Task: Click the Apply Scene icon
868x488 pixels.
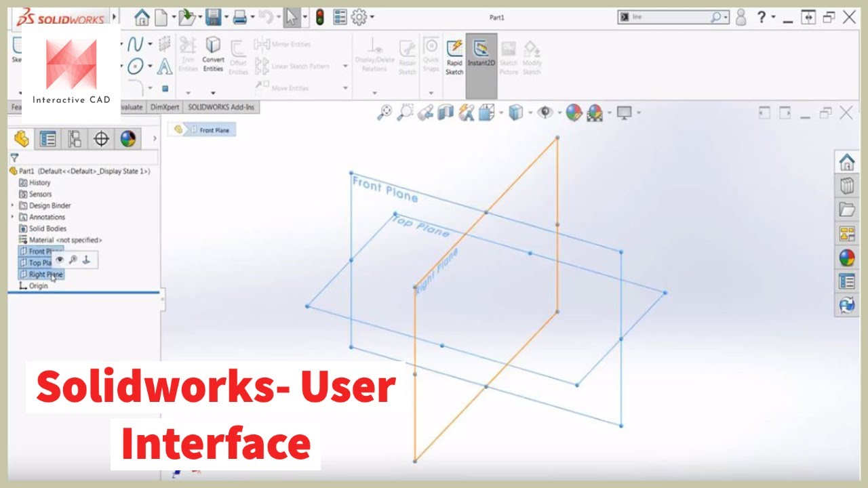Action: click(595, 113)
